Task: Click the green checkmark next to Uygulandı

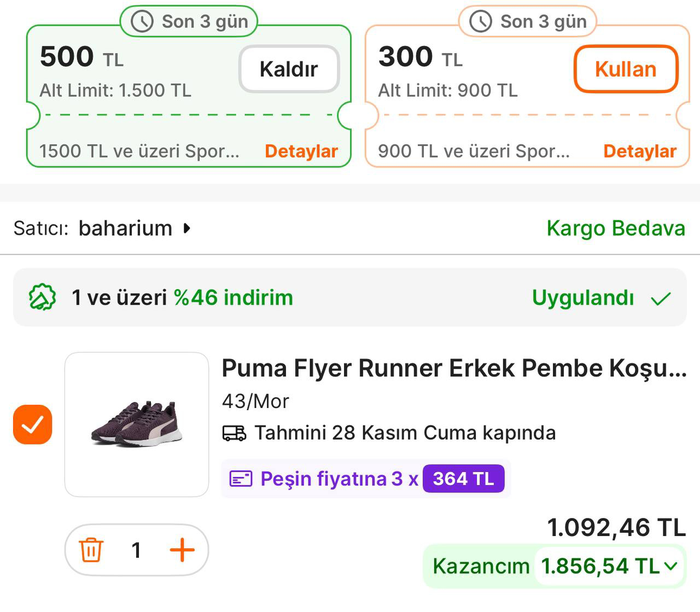Action: (662, 298)
